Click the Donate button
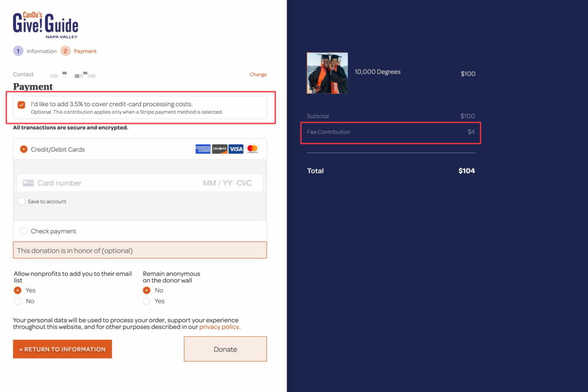588x392 pixels. coord(225,349)
